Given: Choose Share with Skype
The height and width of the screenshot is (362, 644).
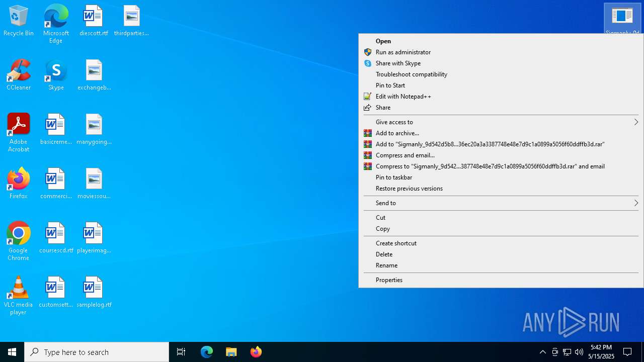Looking at the screenshot, I should [x=501, y=63].
